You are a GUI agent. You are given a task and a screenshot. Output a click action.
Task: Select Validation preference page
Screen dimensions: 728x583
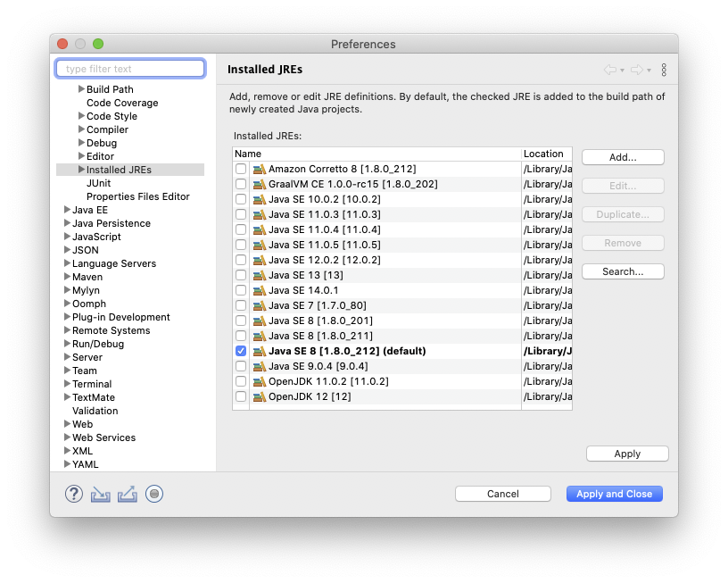pyautogui.click(x=95, y=411)
